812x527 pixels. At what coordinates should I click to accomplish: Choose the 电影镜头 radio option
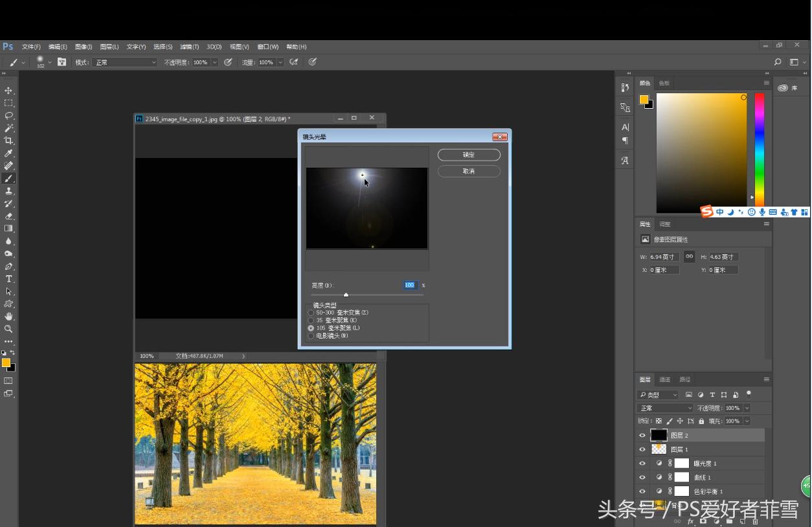311,336
